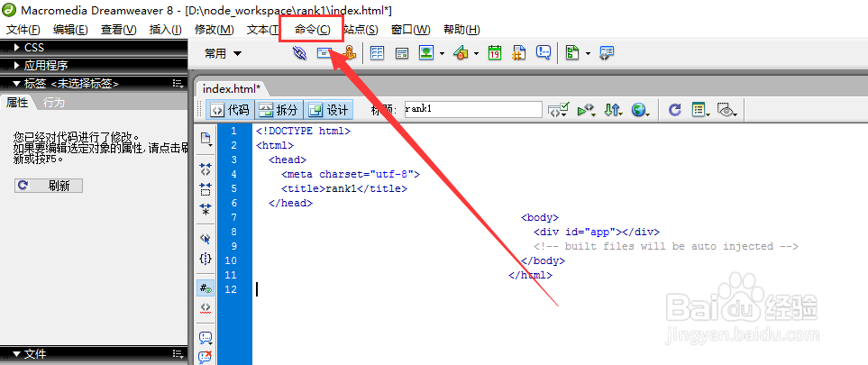Click the Images insert icon
The height and width of the screenshot is (365, 868).
(x=426, y=53)
